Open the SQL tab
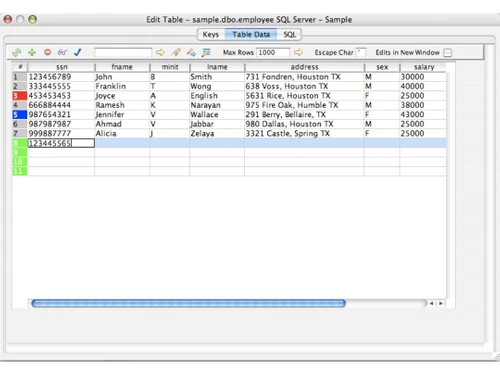The height and width of the screenshot is (375, 500). pyautogui.click(x=289, y=34)
